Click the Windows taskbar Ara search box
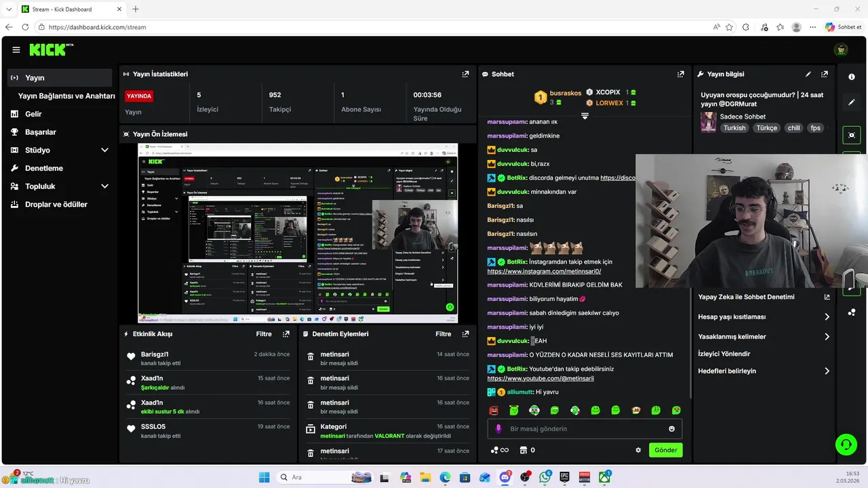868x488 pixels. tap(325, 477)
